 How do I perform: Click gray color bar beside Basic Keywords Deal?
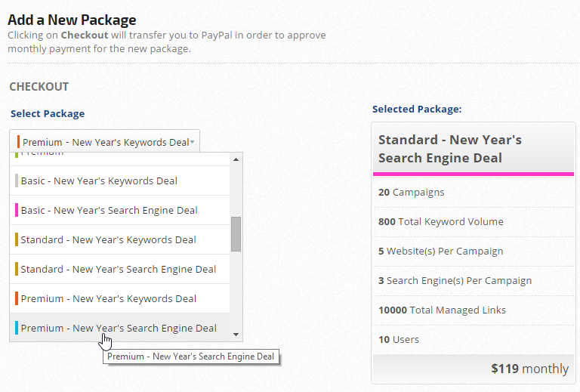pyautogui.click(x=16, y=181)
